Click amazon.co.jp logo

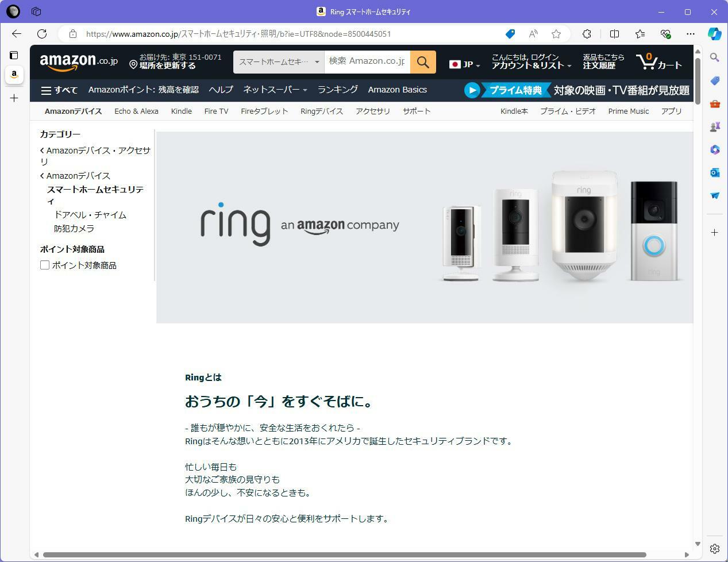point(79,61)
